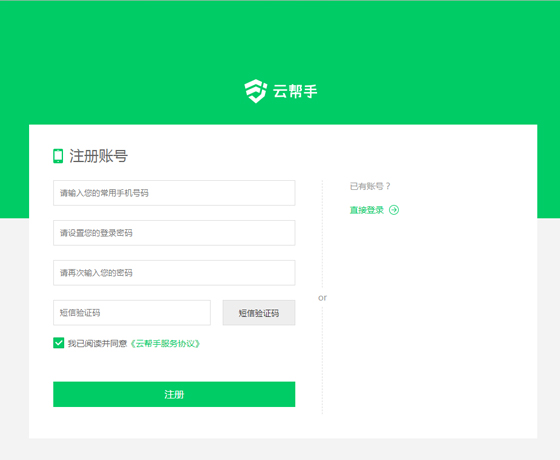
Task: Click the circled arrow icon next to 直接登录
Action: 394,210
